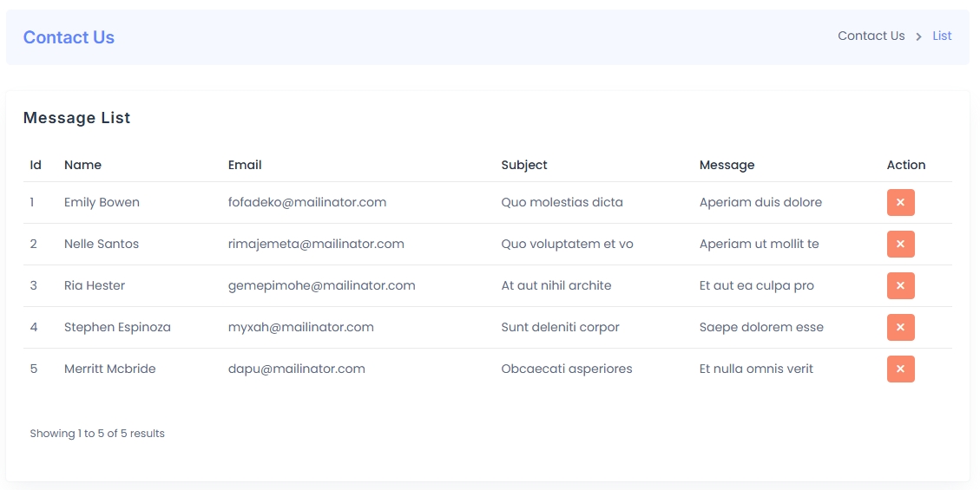Viewport: 980px width, 490px height.
Task: Select the name Stephen Espinoza
Action: pyautogui.click(x=117, y=327)
